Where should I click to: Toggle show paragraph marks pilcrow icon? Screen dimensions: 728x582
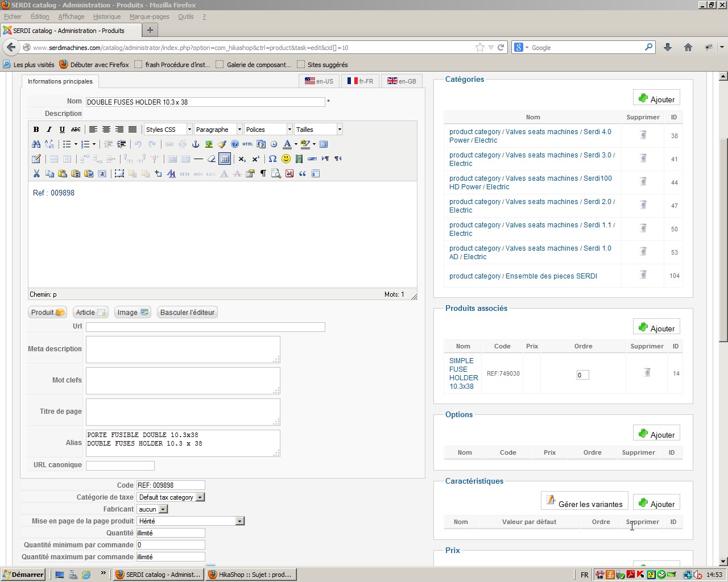tap(263, 173)
